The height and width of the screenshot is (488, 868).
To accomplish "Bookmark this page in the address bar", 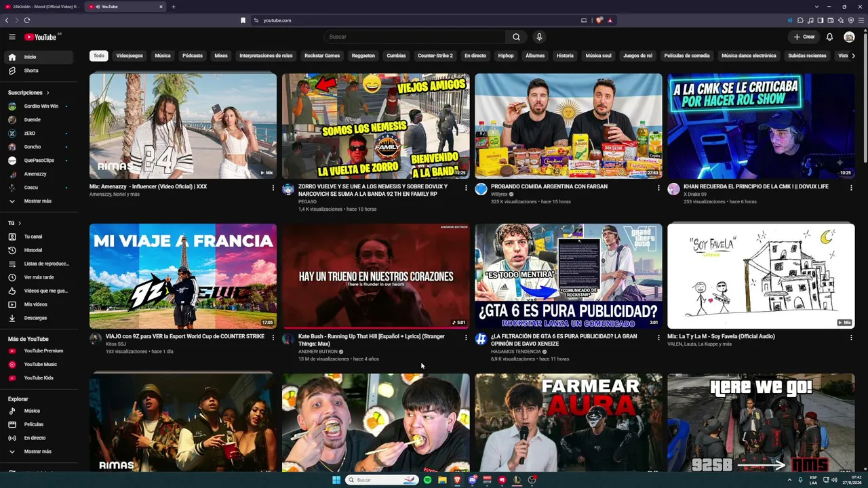I will pos(243,20).
